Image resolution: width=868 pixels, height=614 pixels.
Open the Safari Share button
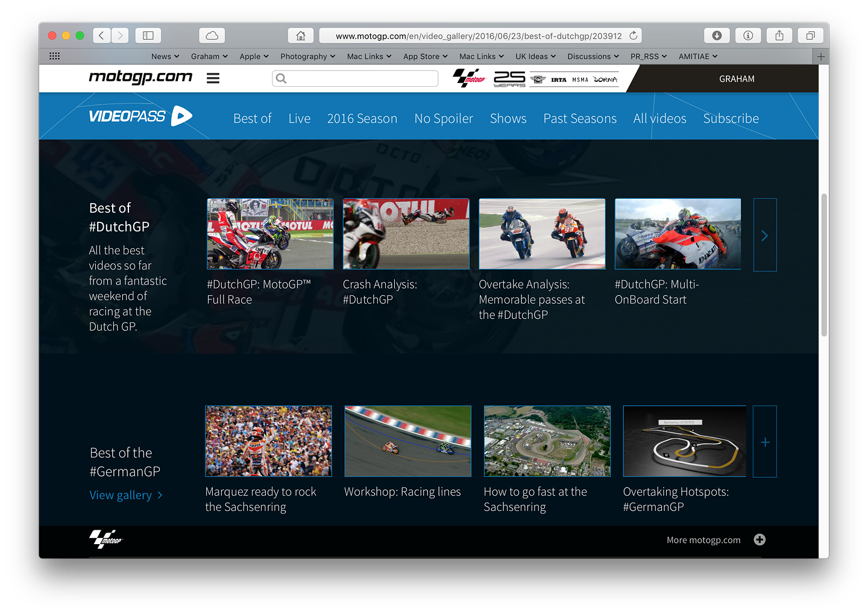[779, 36]
